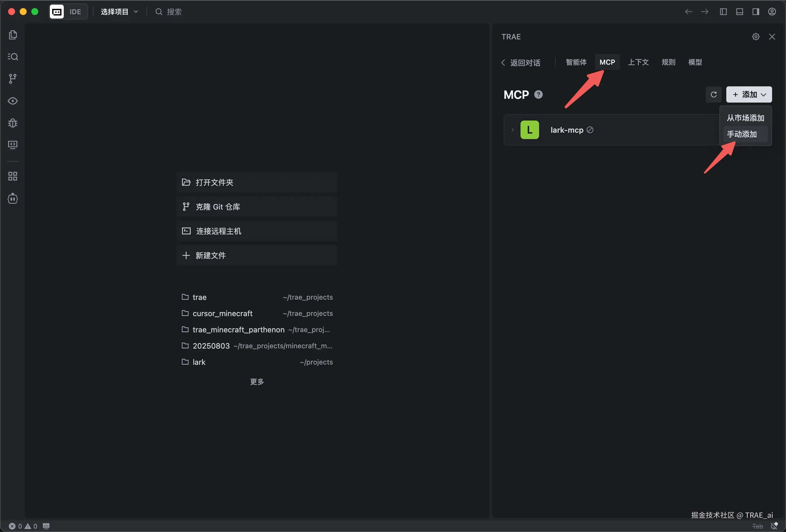
Task: Click the 搜索 search field
Action: pos(174,12)
